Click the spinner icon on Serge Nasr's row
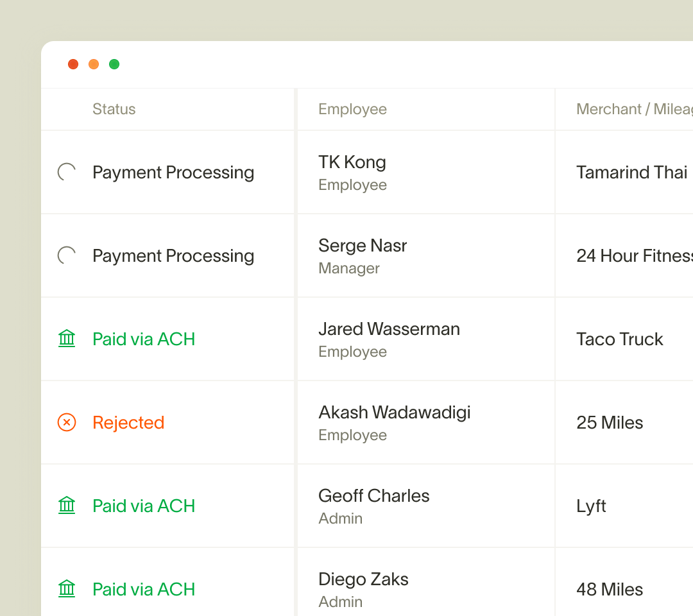Screen dimensions: 693x616 tap(67, 255)
